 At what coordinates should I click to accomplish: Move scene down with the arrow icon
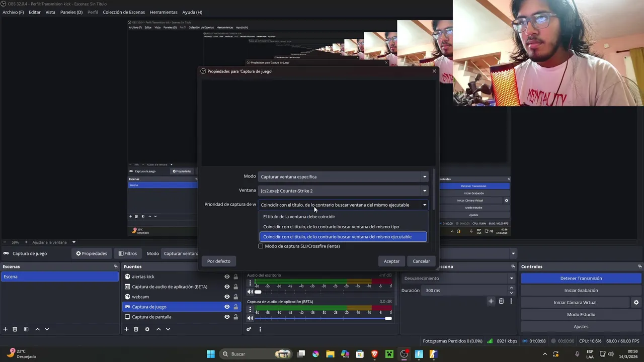[x=47, y=329]
